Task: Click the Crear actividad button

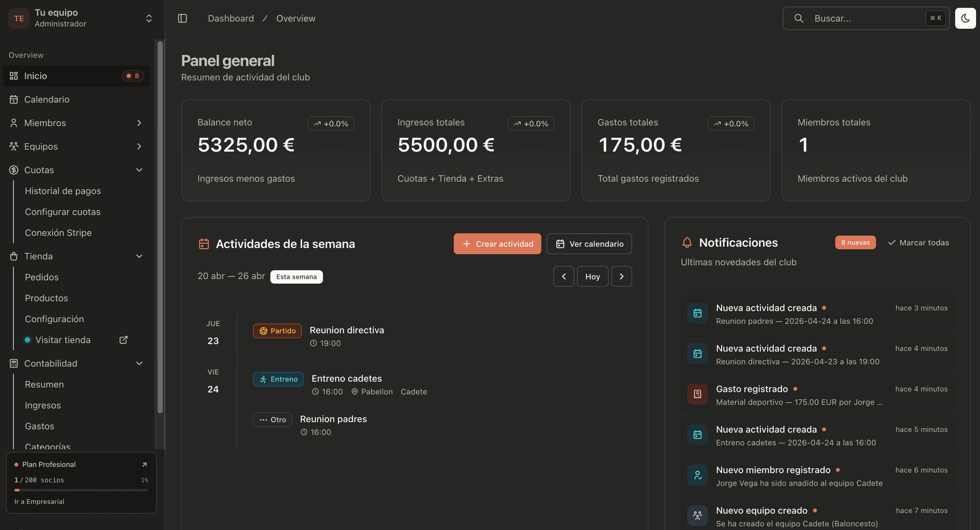Action: pos(497,244)
